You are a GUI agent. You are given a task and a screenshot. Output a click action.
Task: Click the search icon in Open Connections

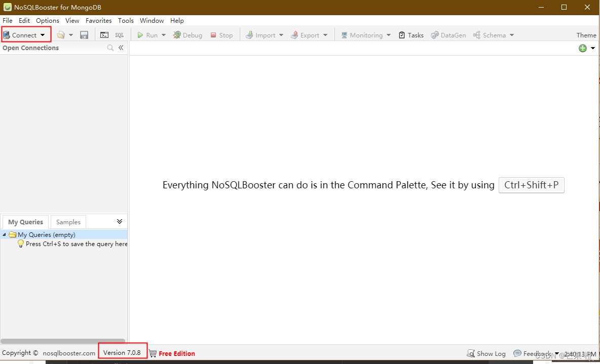[110, 48]
